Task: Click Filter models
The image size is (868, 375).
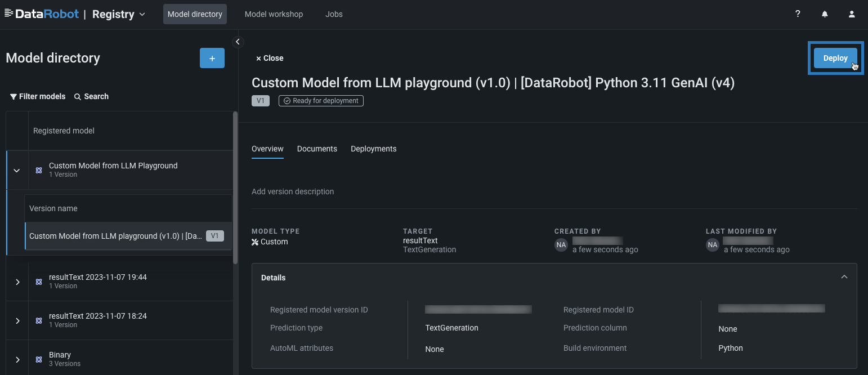Action: coord(38,96)
